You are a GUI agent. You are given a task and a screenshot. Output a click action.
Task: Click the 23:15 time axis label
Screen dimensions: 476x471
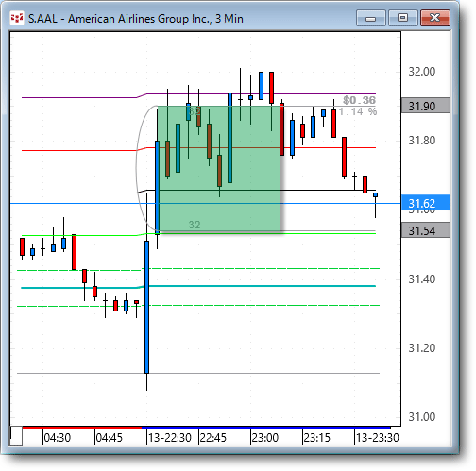pyautogui.click(x=316, y=438)
